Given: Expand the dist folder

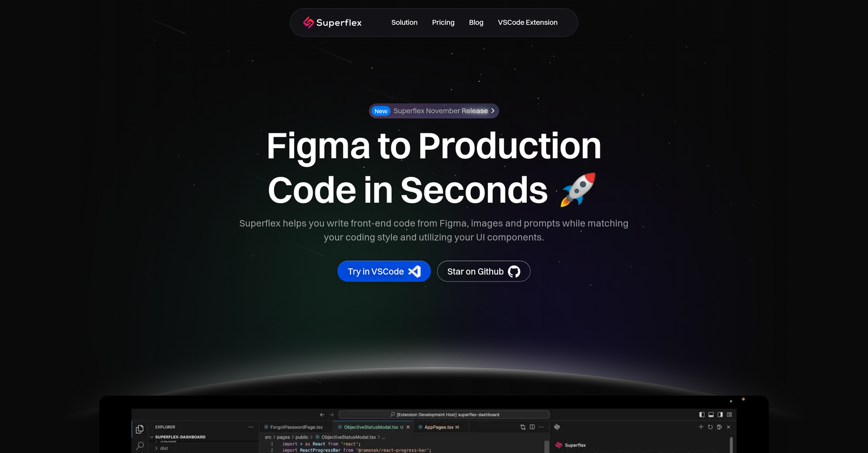Looking at the screenshot, I should coord(164,448).
